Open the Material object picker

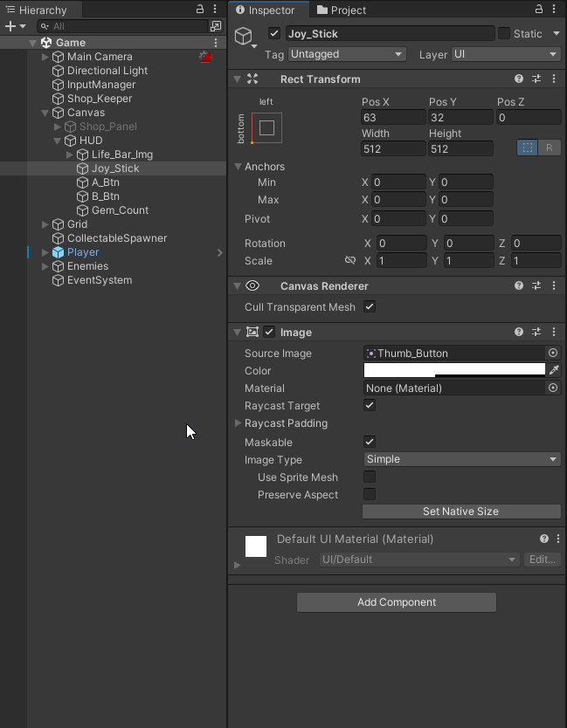pyautogui.click(x=553, y=388)
